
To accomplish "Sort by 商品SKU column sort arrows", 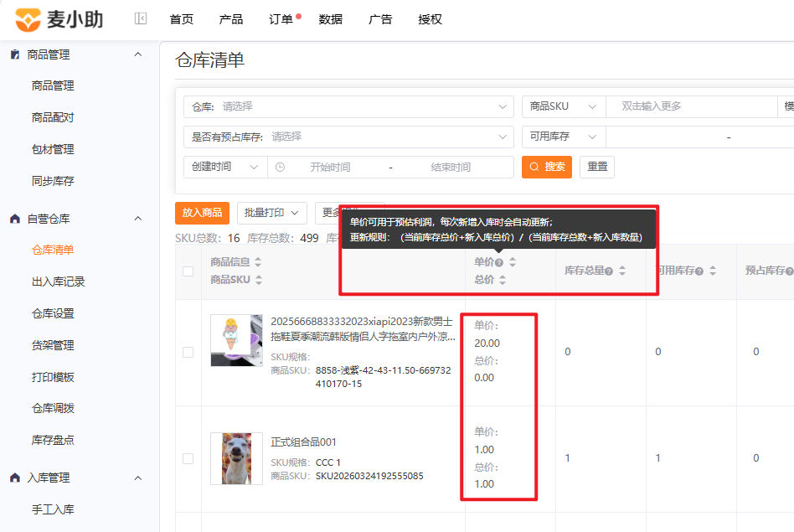I will point(259,280).
